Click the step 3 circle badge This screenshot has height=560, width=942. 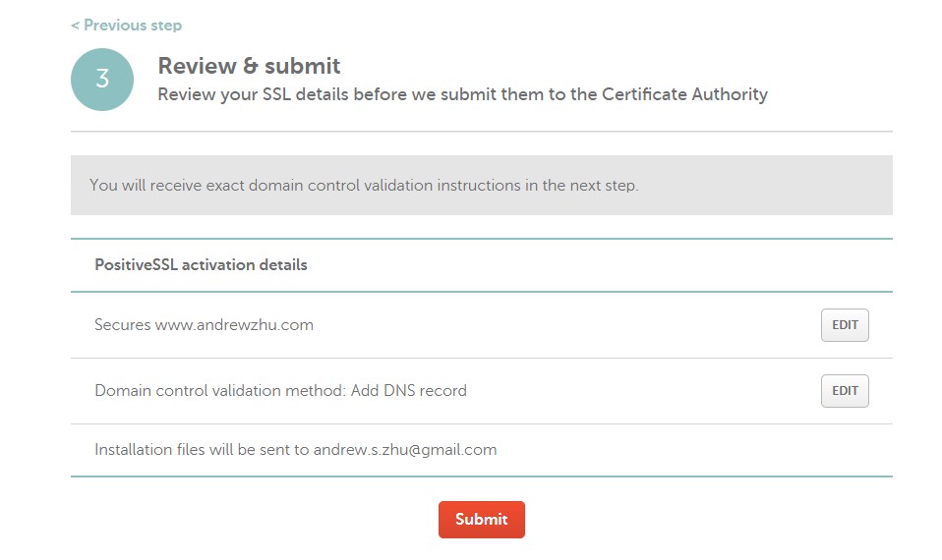102,80
